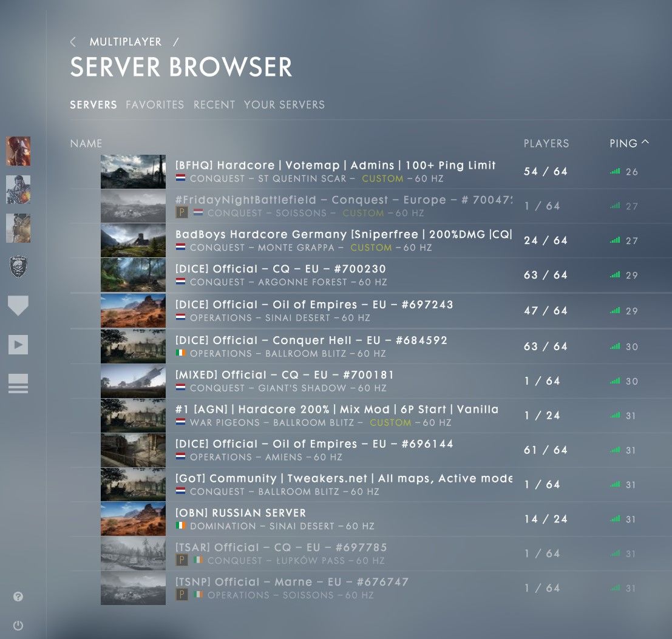The image size is (672, 639).
Task: Open the Battlefield 1 game tile in sidebar
Action: click(x=18, y=151)
